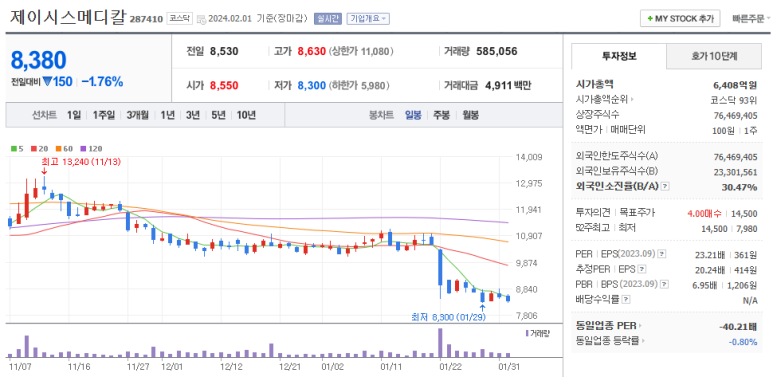Click the 외국인보유주식수(B) value 23,301,561
Viewport: 773px width, 377px height.
click(735, 171)
